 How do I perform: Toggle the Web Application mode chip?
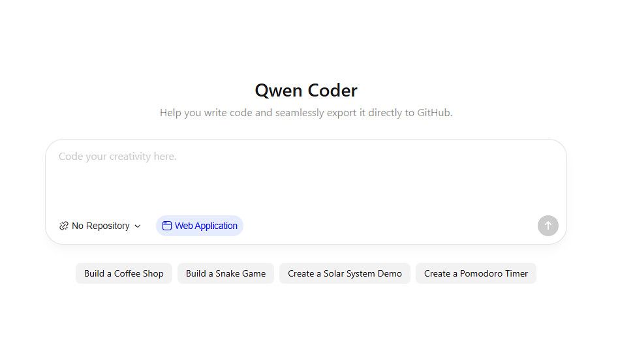pos(200,226)
